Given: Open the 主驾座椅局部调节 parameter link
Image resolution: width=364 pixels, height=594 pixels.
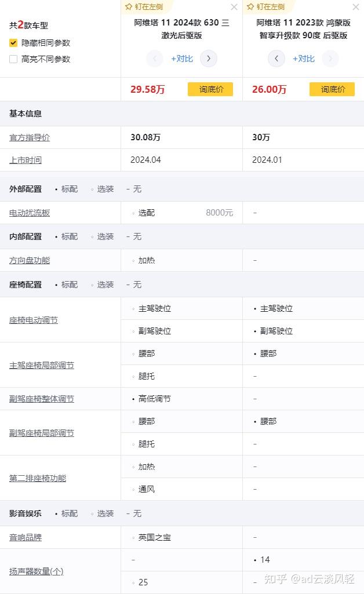Looking at the screenshot, I should (x=42, y=365).
